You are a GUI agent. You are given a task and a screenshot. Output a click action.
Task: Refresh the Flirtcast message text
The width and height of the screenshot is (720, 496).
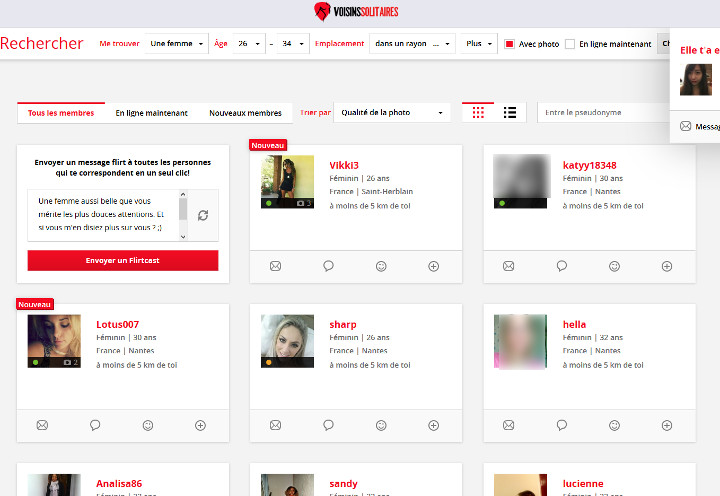click(x=203, y=215)
